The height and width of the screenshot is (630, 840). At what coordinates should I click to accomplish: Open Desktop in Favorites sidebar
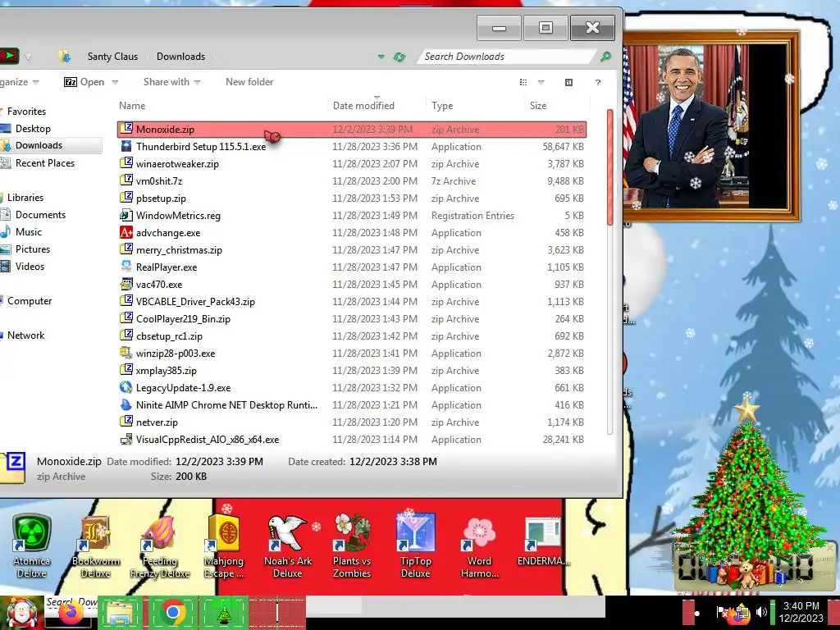[x=33, y=129]
